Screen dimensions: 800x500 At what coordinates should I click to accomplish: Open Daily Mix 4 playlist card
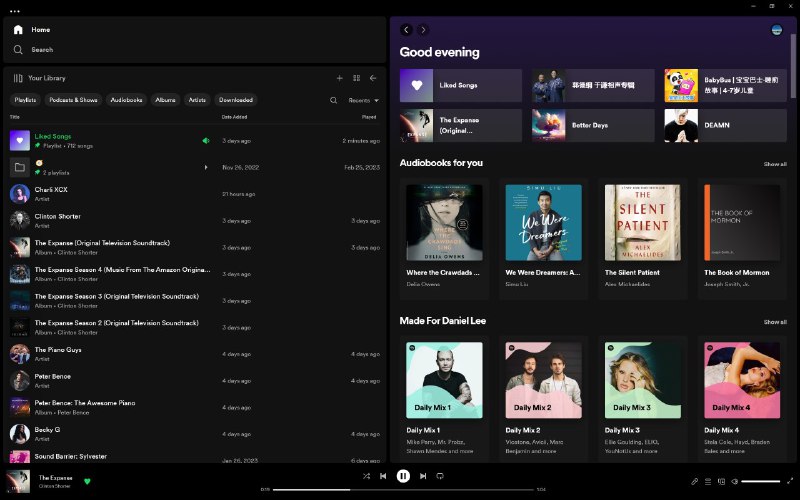coord(742,398)
